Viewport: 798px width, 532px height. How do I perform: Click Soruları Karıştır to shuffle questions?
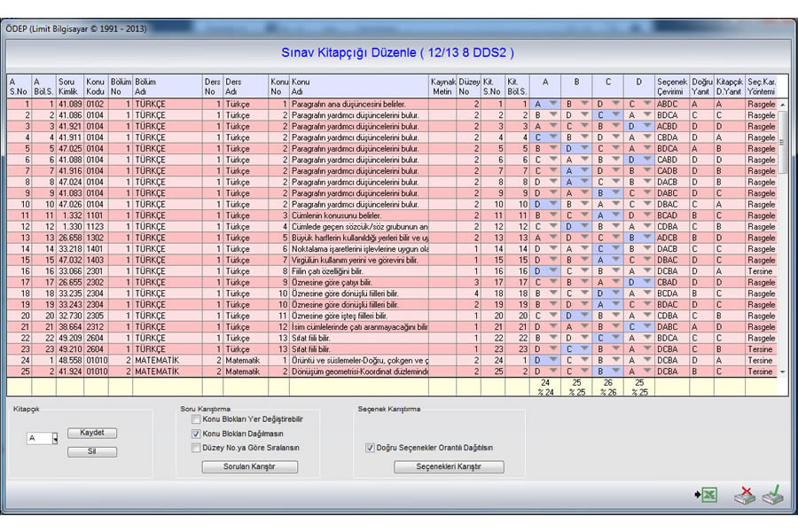click(x=238, y=466)
